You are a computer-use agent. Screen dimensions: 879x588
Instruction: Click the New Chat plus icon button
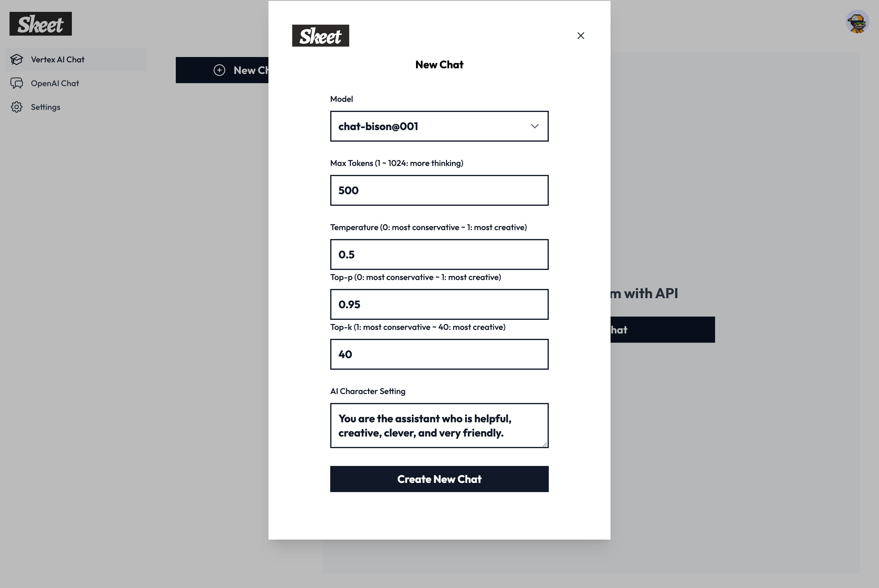(219, 69)
